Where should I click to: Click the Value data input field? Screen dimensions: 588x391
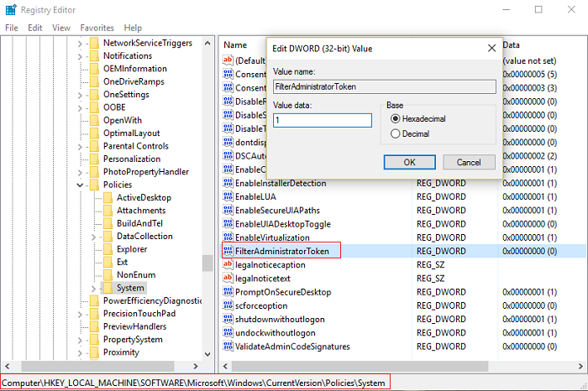pos(322,120)
